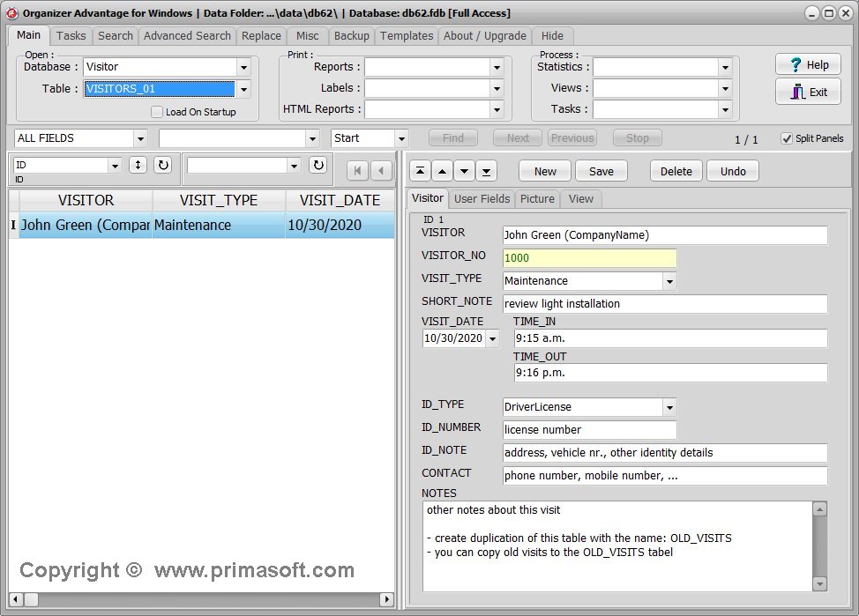This screenshot has height=616, width=859.
Task: Click the refresh icon beside the empty filter dropdown
Action: click(318, 165)
